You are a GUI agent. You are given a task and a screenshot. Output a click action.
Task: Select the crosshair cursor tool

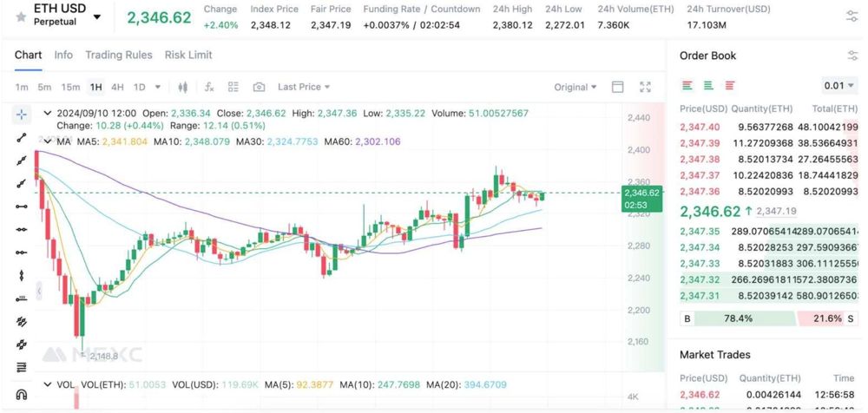(x=22, y=115)
